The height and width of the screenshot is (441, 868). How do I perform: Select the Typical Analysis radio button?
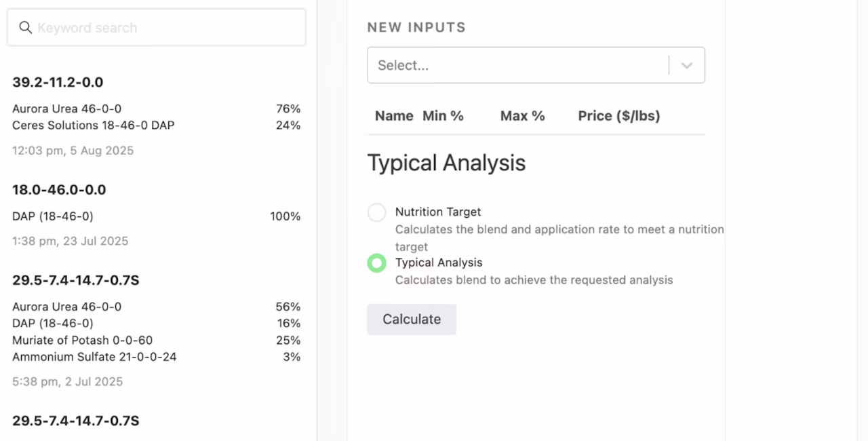(377, 263)
